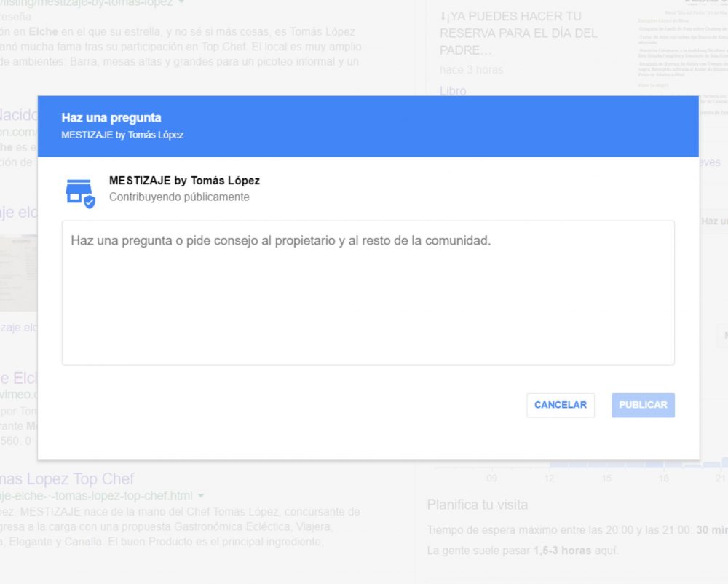Click the MESTIZAJE subtitle in the blue header
The image size is (728, 584).
coord(122,135)
